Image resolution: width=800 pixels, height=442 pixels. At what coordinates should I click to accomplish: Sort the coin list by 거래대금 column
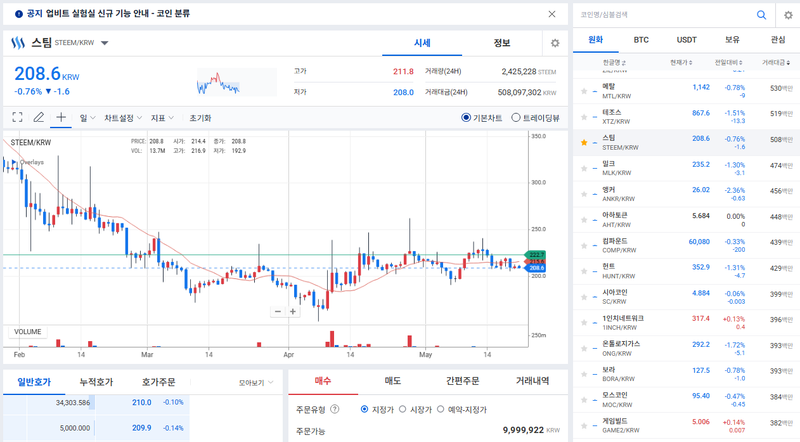tap(777, 62)
